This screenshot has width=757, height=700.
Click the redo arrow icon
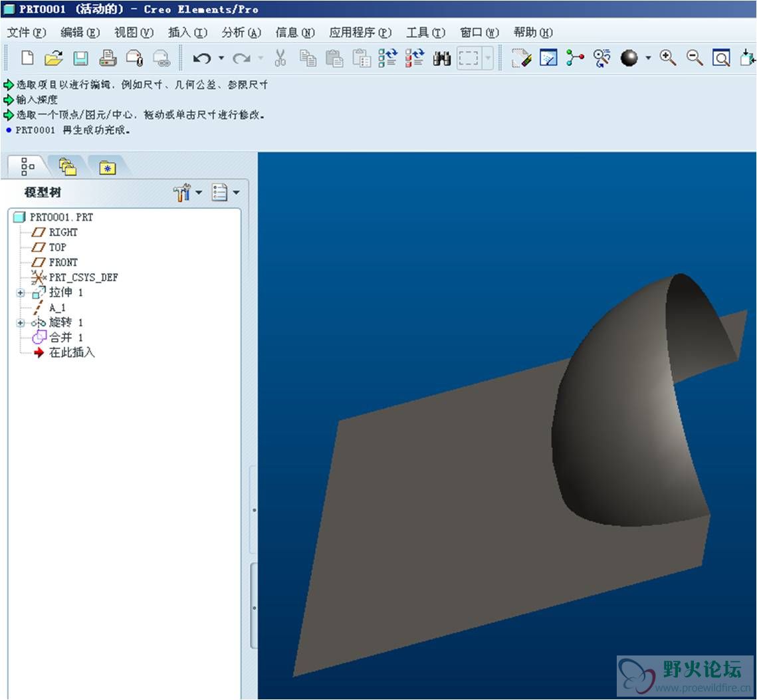pos(241,58)
